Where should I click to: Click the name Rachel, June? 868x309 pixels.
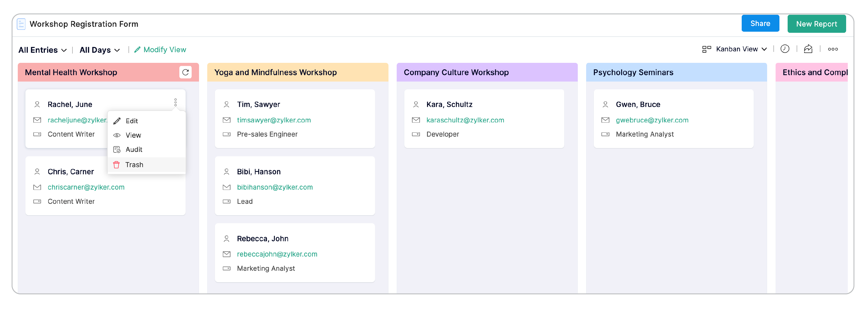(70, 104)
